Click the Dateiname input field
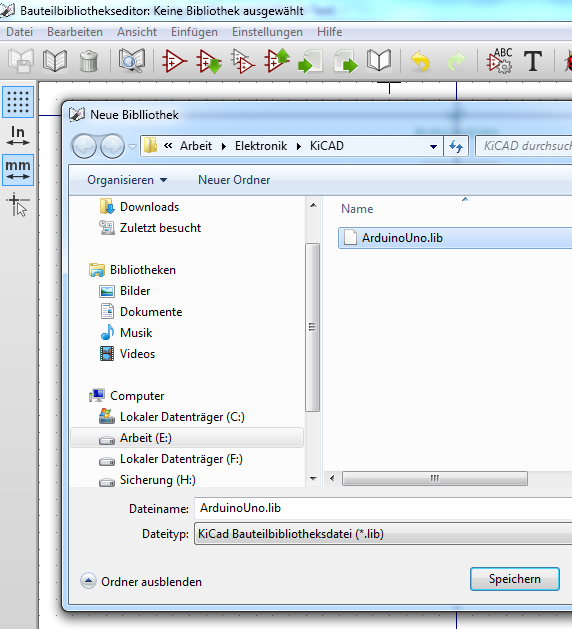572x629 pixels. pyautogui.click(x=383, y=508)
